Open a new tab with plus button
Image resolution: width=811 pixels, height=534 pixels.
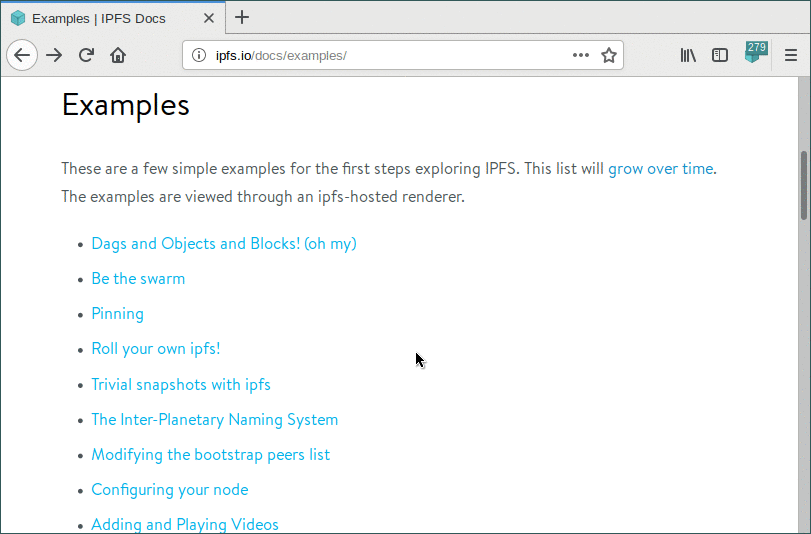pos(242,18)
